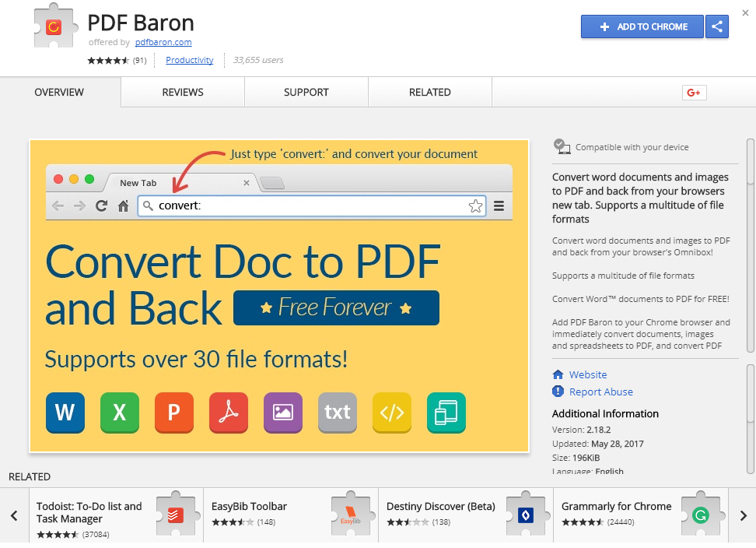The height and width of the screenshot is (548, 756).
Task: Switch to the Reviews tab
Action: coord(183,93)
